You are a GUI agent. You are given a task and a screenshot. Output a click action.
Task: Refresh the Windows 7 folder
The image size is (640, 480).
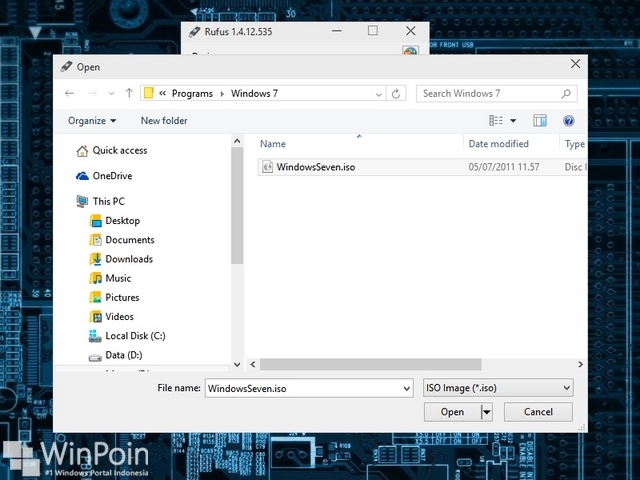pos(396,94)
